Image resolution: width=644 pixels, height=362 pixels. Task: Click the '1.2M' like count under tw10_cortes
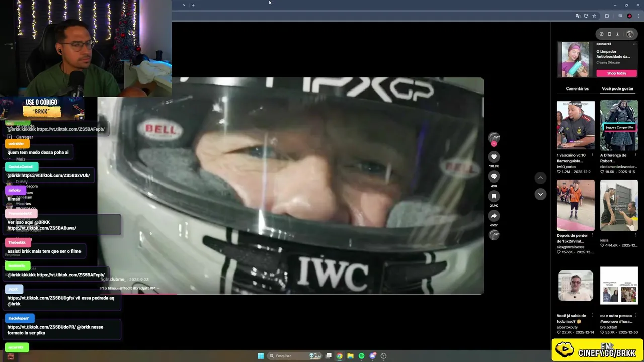coord(566,172)
